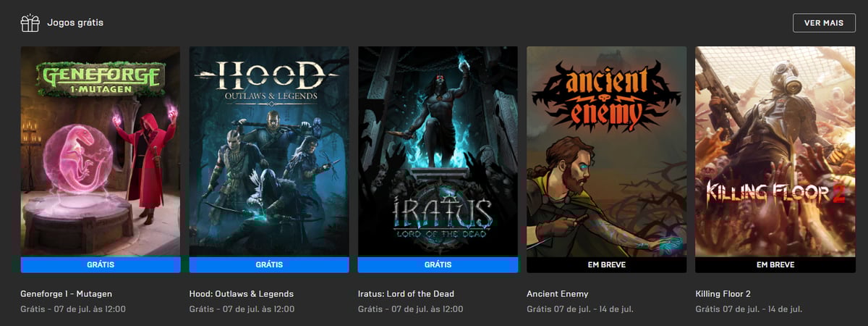The width and height of the screenshot is (868, 326).
Task: Click the GRÁTIS banner under Hood
Action: [269, 264]
